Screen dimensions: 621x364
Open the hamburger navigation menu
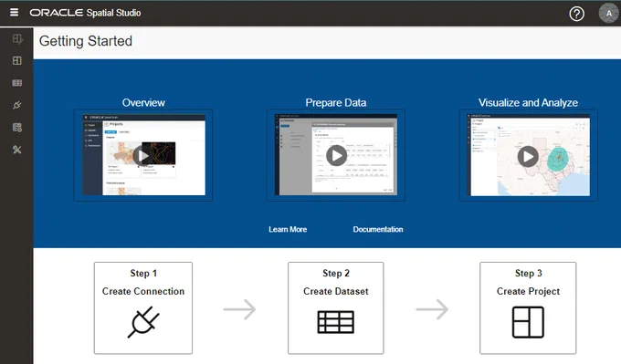[x=14, y=13]
